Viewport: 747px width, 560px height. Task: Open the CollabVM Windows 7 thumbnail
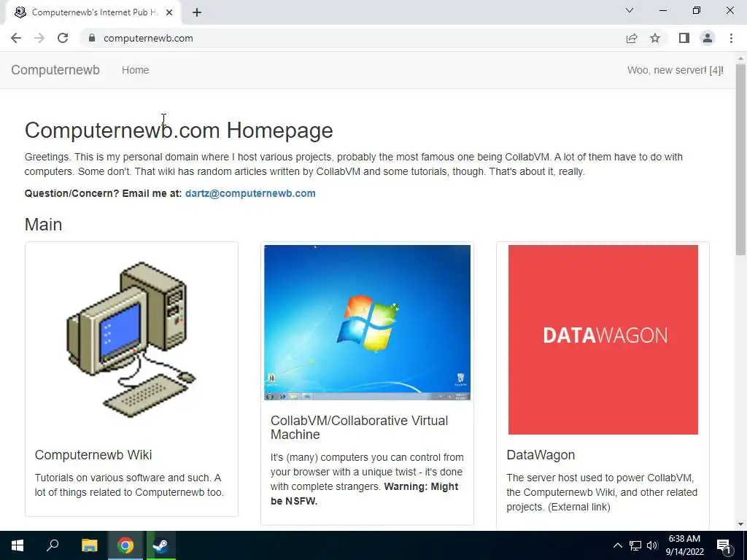368,322
